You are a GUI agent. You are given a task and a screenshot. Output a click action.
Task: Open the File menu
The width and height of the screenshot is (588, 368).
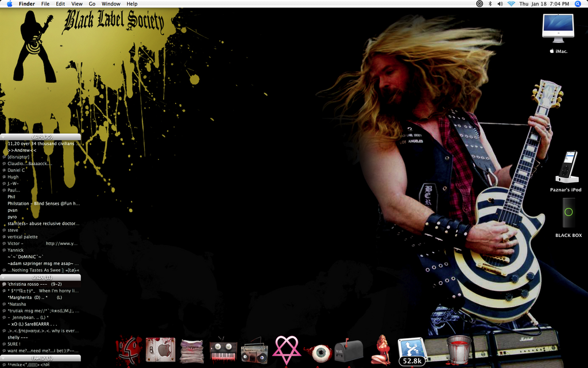45,4
